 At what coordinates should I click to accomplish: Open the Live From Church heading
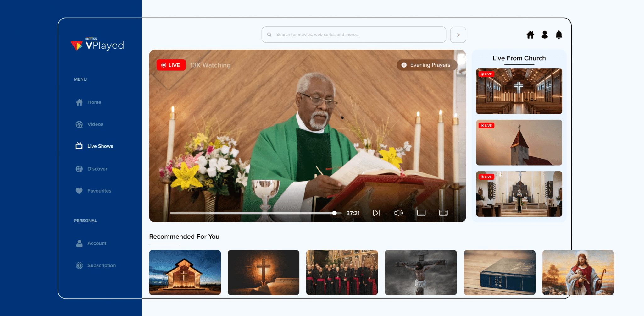pos(519,58)
